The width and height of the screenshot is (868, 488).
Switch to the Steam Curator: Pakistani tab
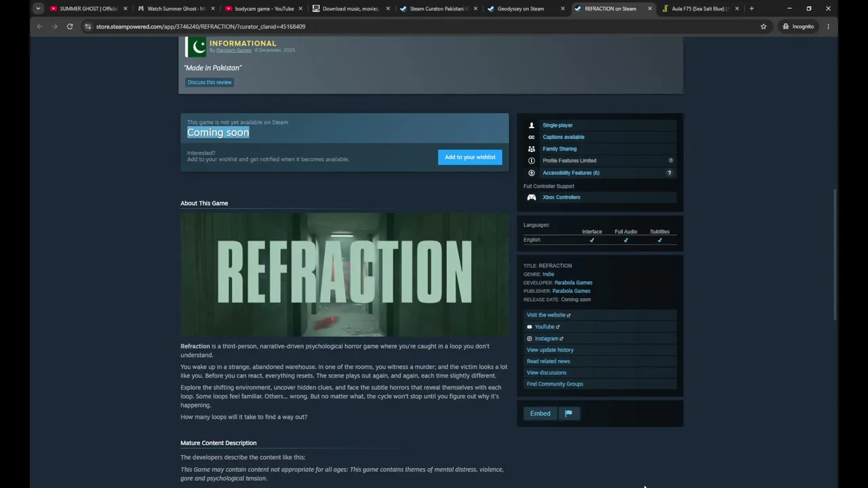[x=438, y=9]
